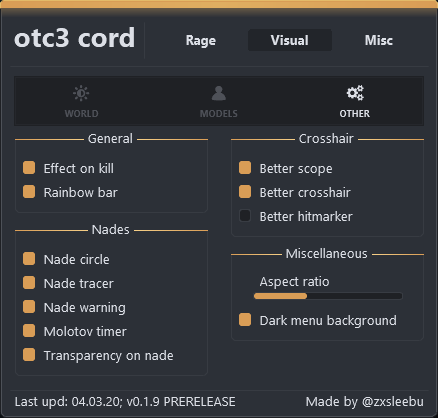Toggle the Nade tracer checkbox

29,283
